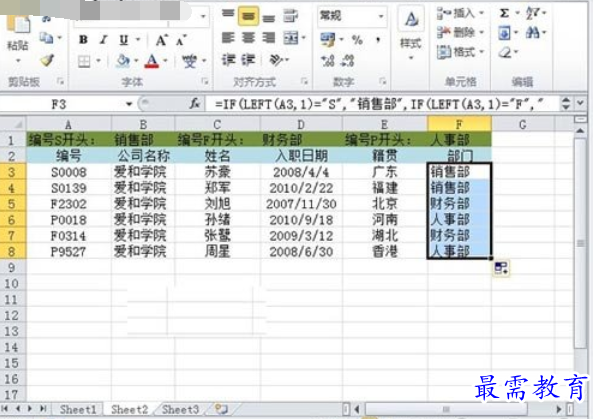The image size is (596, 419).
Task: Select column F header
Action: tap(459, 124)
